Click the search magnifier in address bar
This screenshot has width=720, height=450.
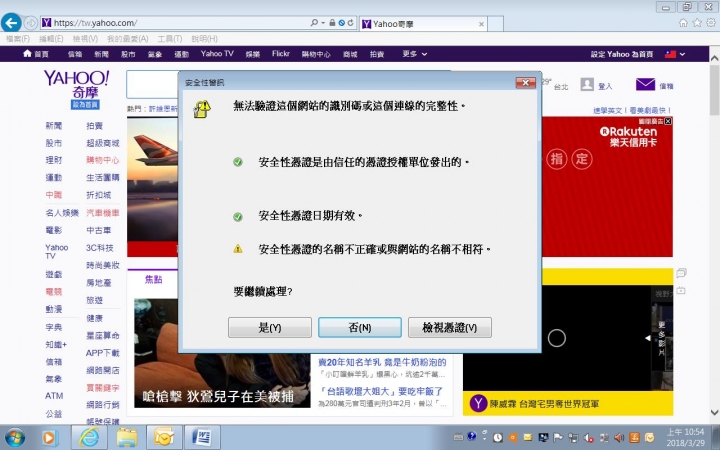[314, 22]
